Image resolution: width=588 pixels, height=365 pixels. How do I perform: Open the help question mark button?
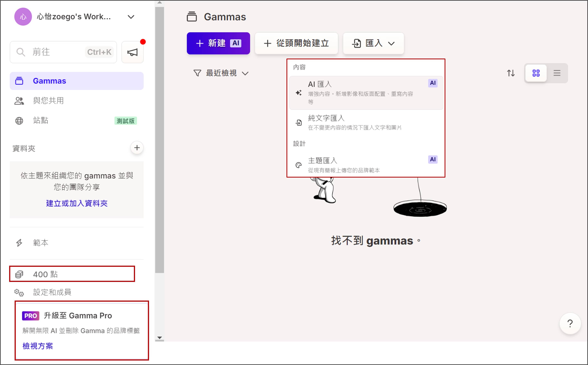tap(570, 323)
